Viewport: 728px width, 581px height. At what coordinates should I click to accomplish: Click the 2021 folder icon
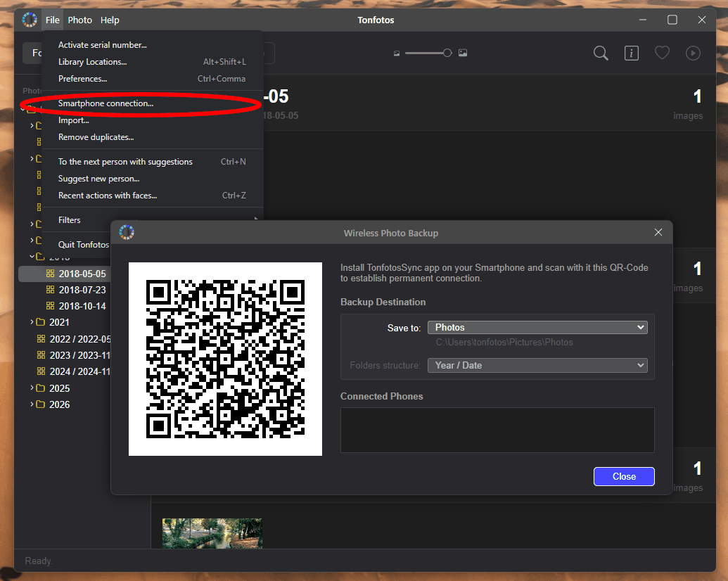41,322
